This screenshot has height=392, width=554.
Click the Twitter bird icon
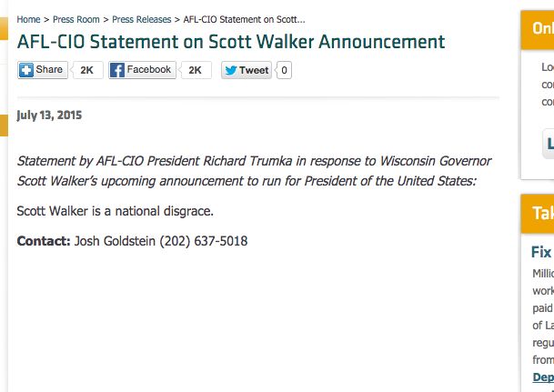(x=230, y=70)
